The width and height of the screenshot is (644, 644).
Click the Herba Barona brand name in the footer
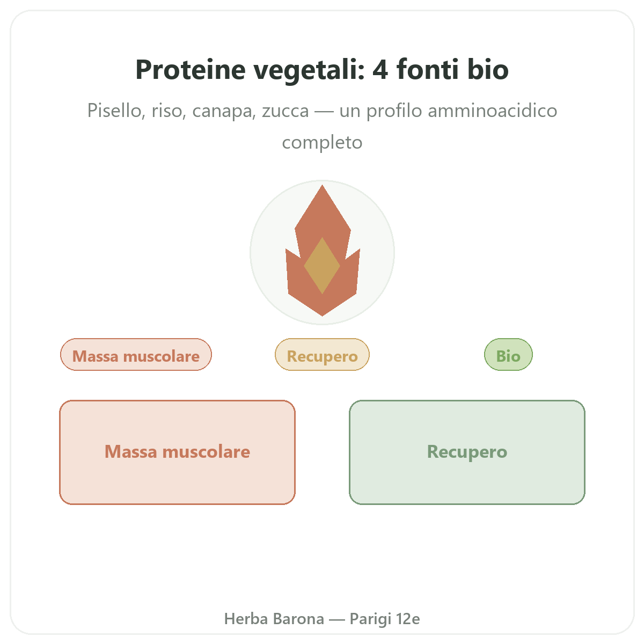coord(274,619)
